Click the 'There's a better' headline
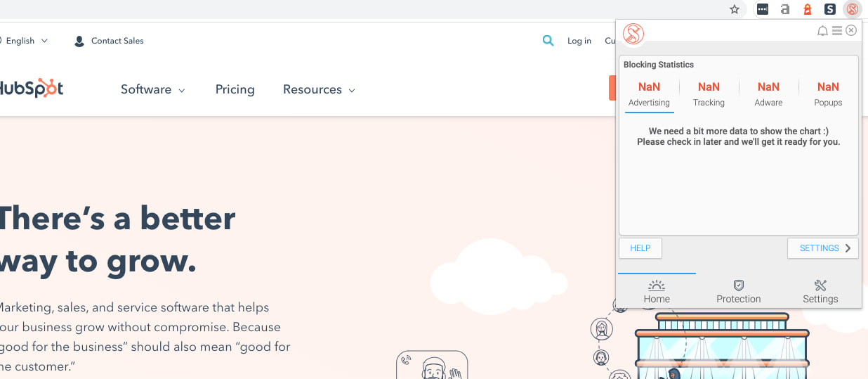This screenshot has width=868, height=379. coord(117,219)
